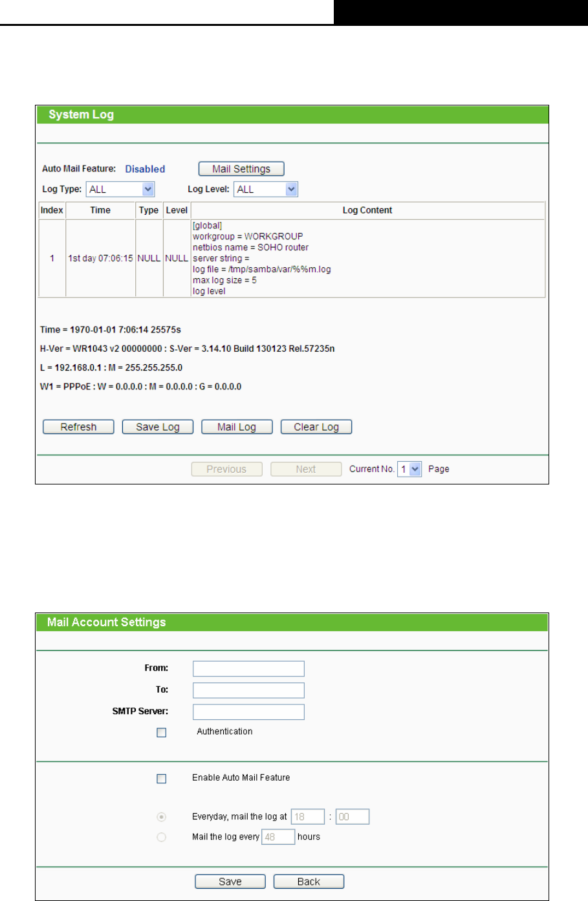
Task: Click the Clear Log button
Action: pos(316,427)
